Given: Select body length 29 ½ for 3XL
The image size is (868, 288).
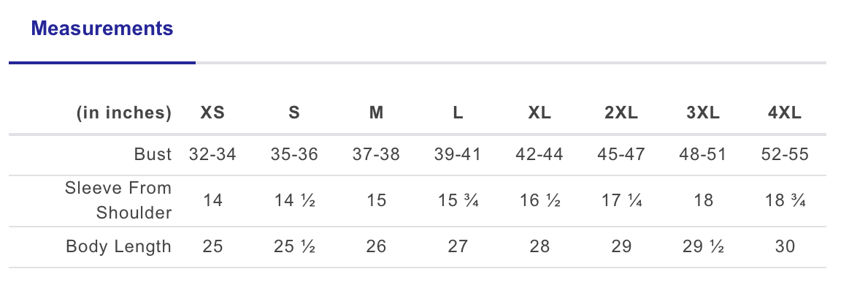Looking at the screenshot, I should point(703,246).
